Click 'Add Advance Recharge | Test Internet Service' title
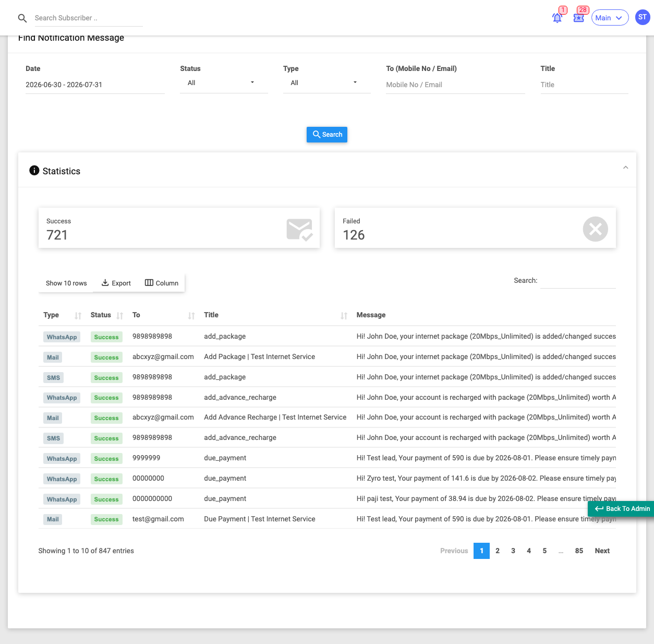Viewport: 654px width, 644px height. click(275, 418)
